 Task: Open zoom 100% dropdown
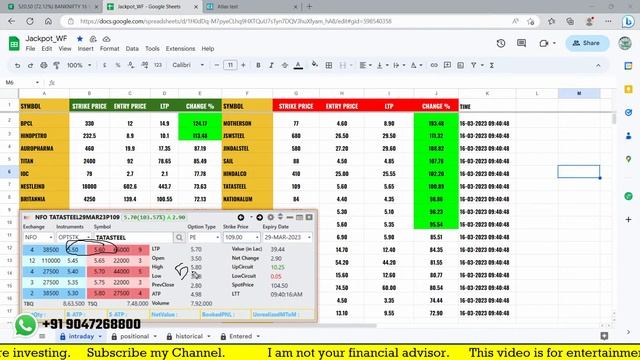(x=79, y=65)
